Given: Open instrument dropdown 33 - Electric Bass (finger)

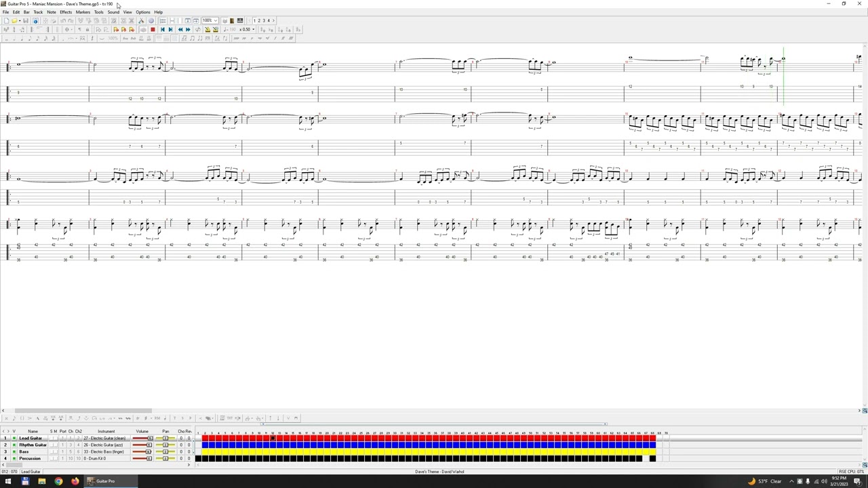Looking at the screenshot, I should [x=106, y=451].
